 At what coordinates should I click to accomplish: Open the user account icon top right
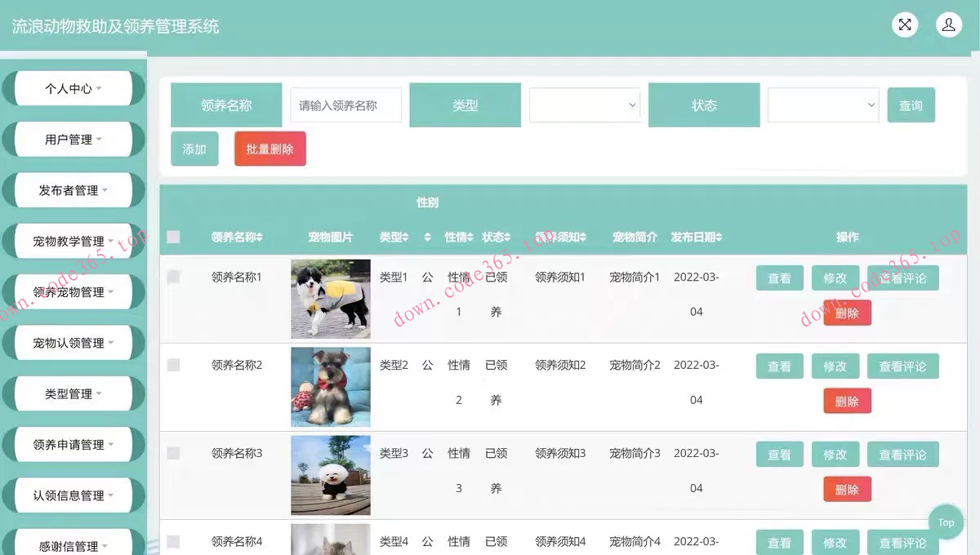pos(948,24)
